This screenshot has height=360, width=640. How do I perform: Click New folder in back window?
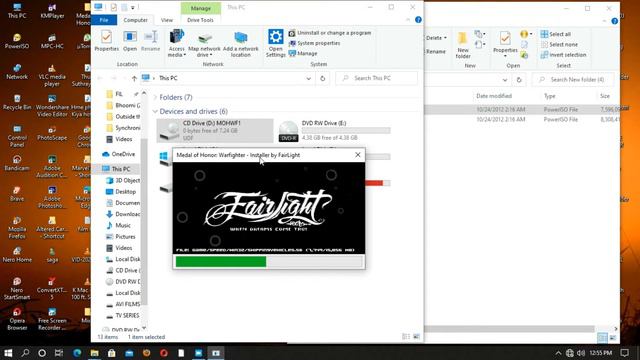pos(462,45)
